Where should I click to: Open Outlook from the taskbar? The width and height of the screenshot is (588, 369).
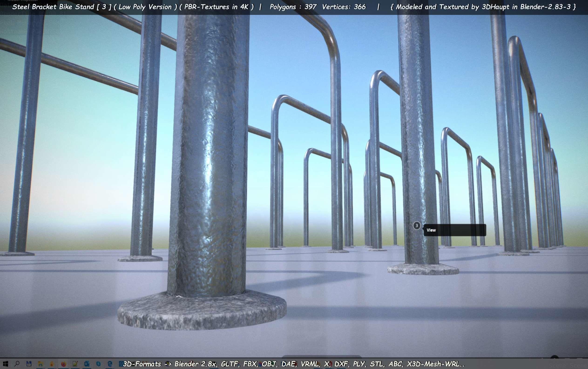coord(87,364)
